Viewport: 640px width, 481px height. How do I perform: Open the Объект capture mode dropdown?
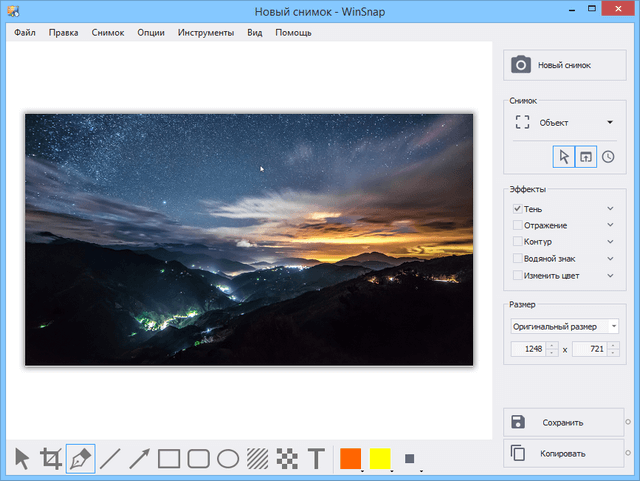(x=565, y=123)
